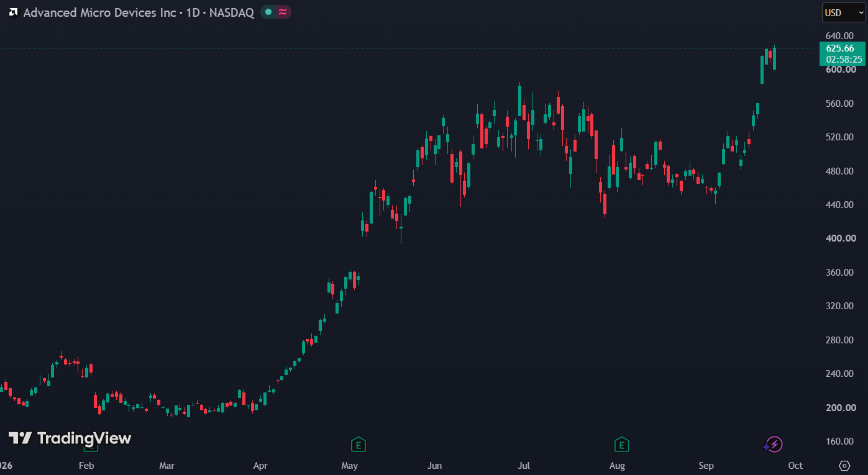Click the 'Jul' time axis label

click(x=524, y=466)
